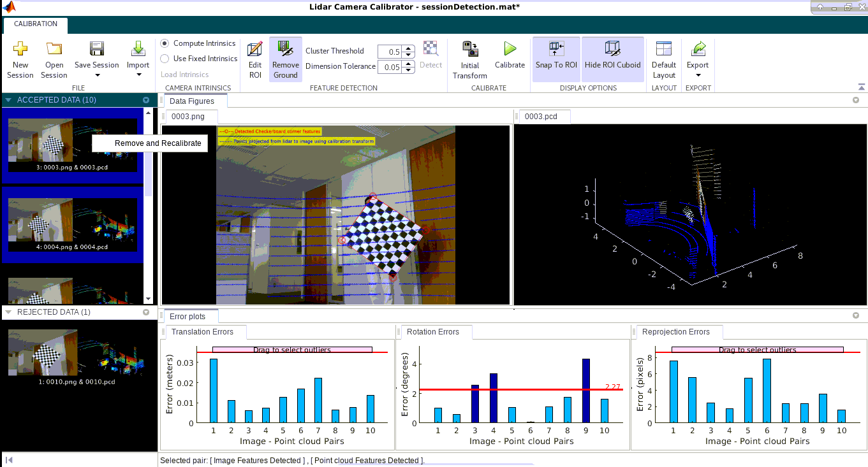This screenshot has width=868, height=467.
Task: Click the Save Session icon
Action: 96,50
